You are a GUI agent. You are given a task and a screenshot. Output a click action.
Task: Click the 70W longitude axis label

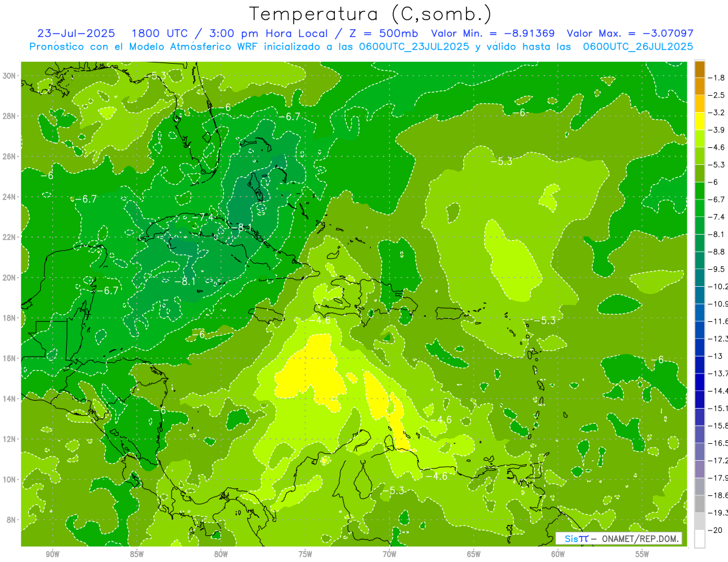(x=389, y=554)
